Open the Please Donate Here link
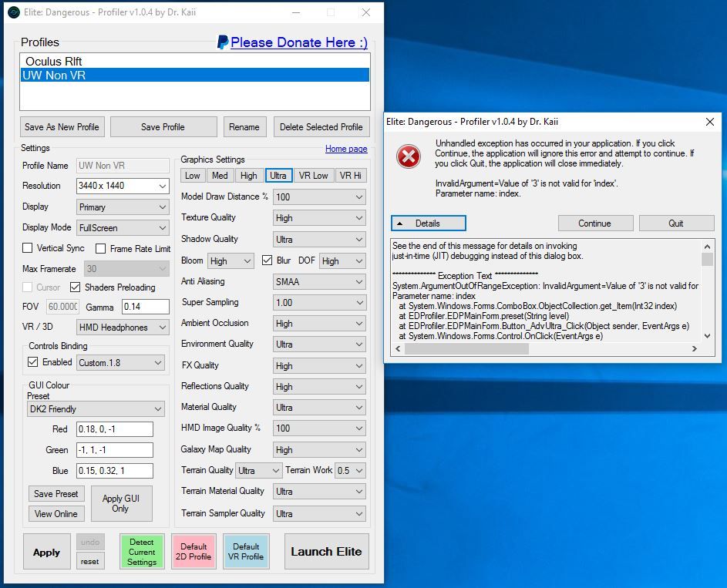 pyautogui.click(x=299, y=42)
